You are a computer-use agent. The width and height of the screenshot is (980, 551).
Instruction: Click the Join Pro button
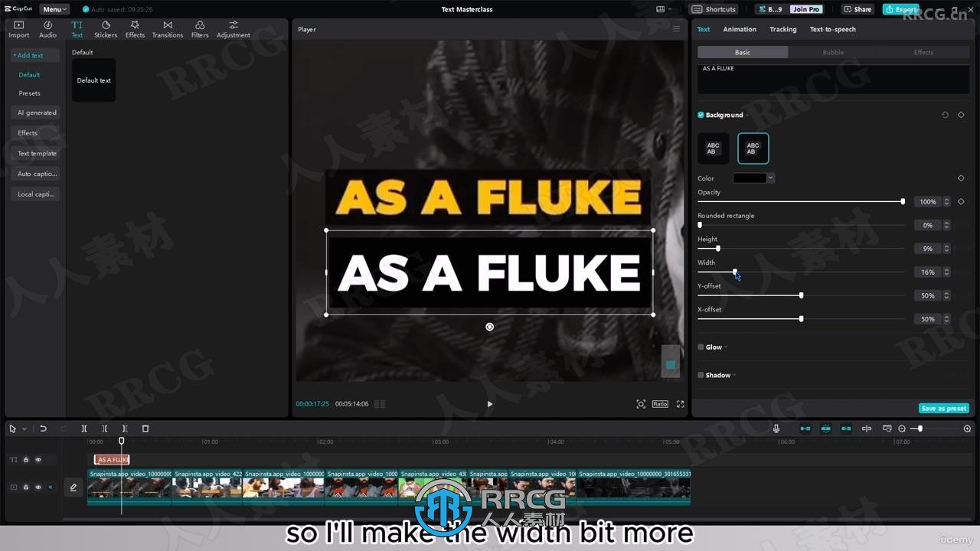806,9
